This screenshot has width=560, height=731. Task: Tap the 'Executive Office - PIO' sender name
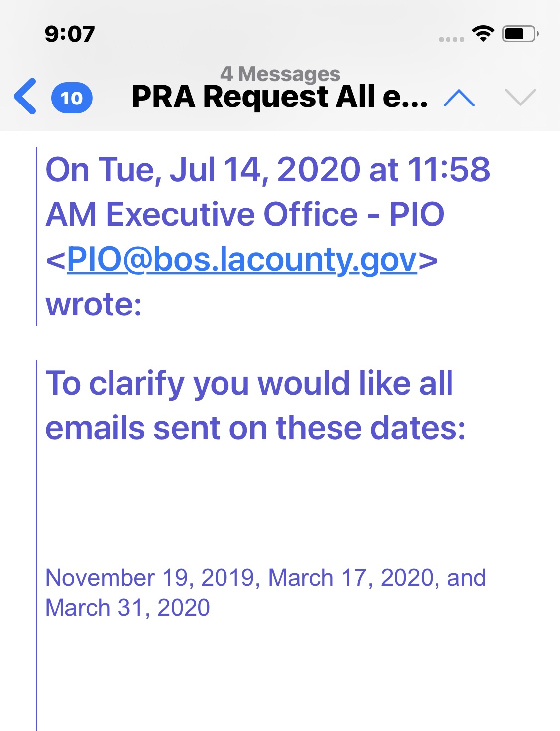pos(275,214)
